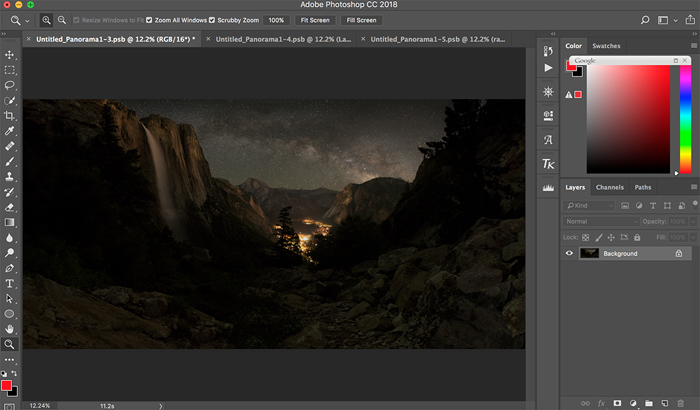Screen dimensions: 700x410
Task: Click the Histogram panel icon
Action: coord(548,187)
